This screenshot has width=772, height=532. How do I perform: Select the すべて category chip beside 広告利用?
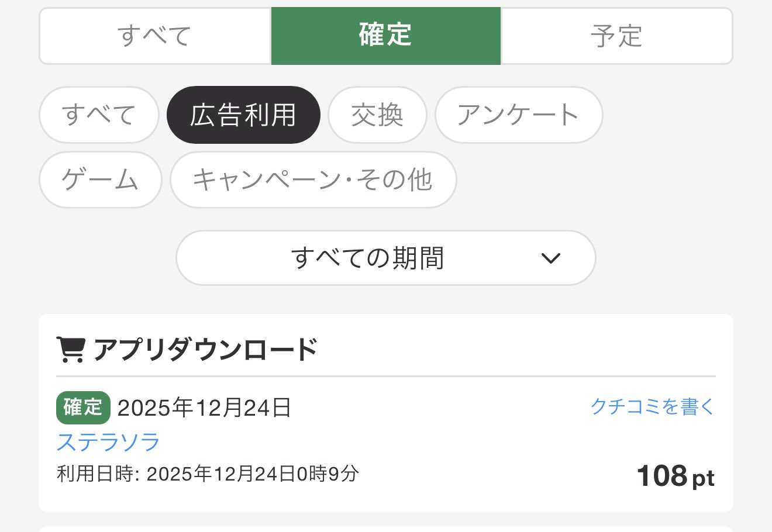click(x=99, y=115)
